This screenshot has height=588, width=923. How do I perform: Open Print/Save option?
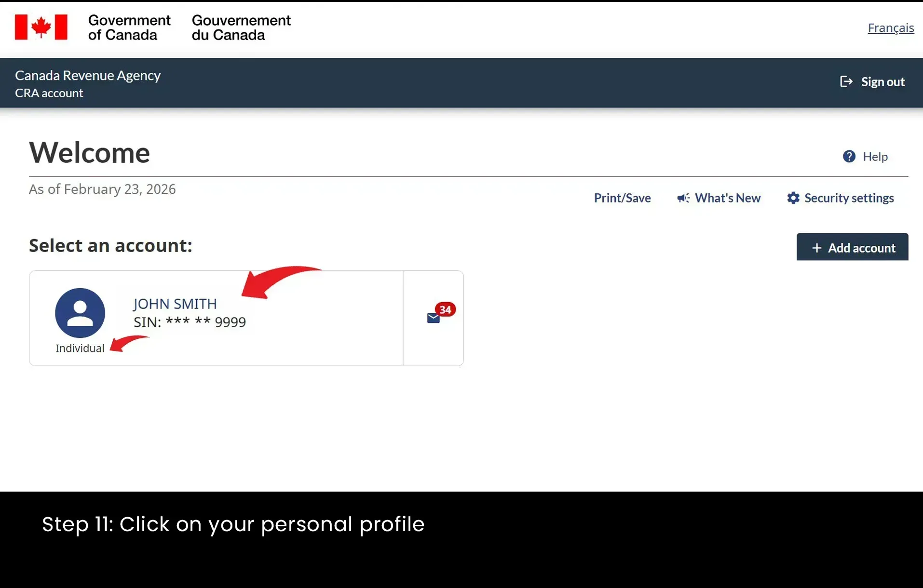622,198
